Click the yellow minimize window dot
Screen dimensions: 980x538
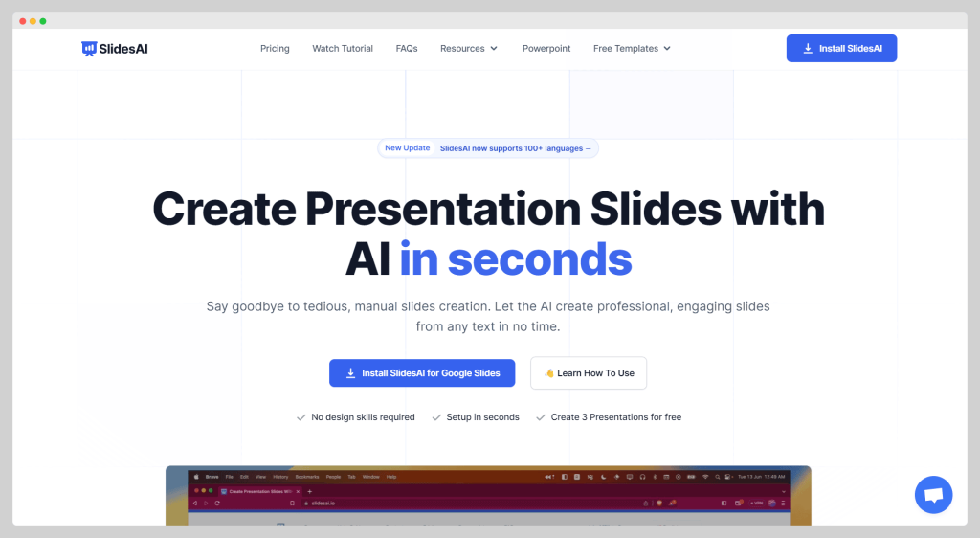click(x=33, y=21)
